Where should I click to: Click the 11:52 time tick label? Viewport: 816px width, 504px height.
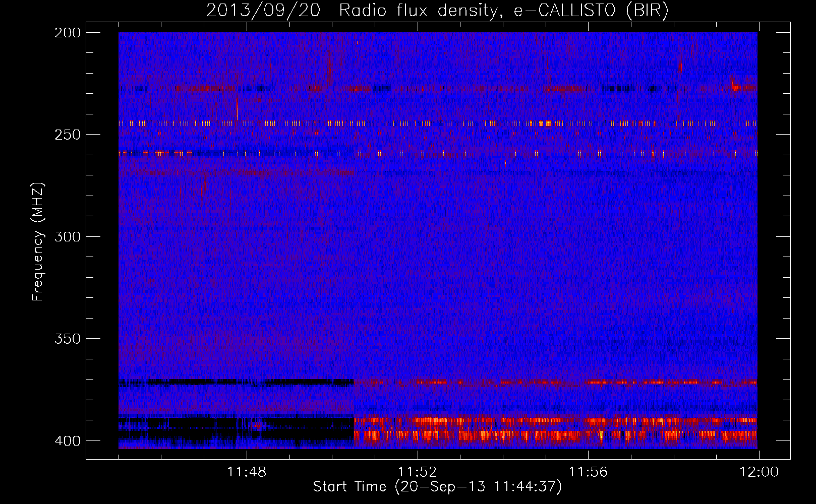418,472
